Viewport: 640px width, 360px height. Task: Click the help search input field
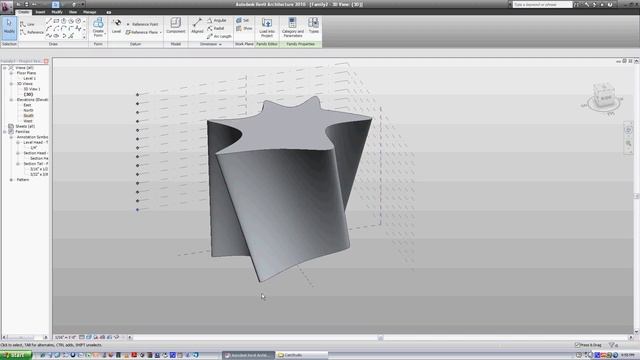pyautogui.click(x=542, y=4)
